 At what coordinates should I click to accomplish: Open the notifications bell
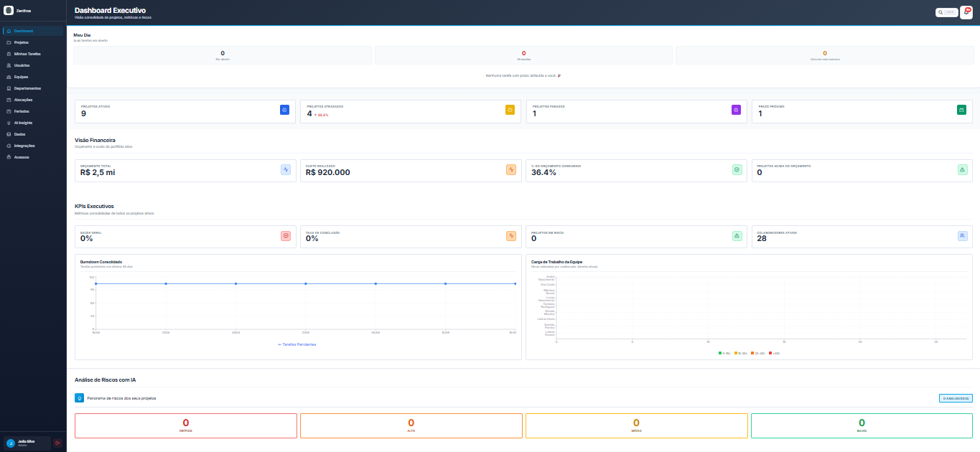pyautogui.click(x=966, y=12)
